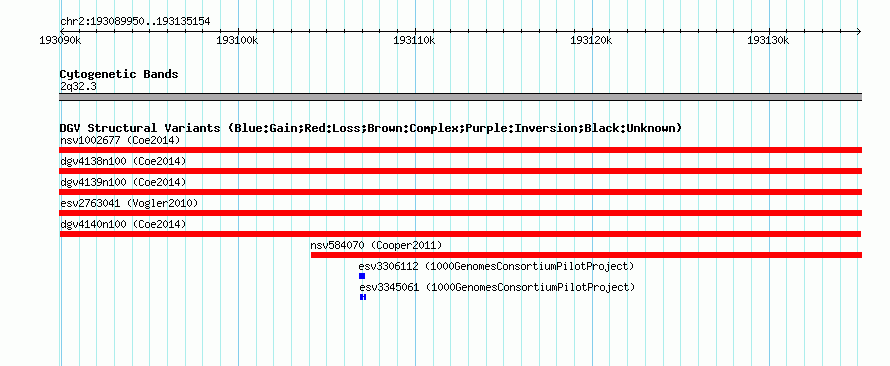This screenshot has height=366, width=890.
Task: Click the 193100k ruler label
Action: pyautogui.click(x=237, y=41)
